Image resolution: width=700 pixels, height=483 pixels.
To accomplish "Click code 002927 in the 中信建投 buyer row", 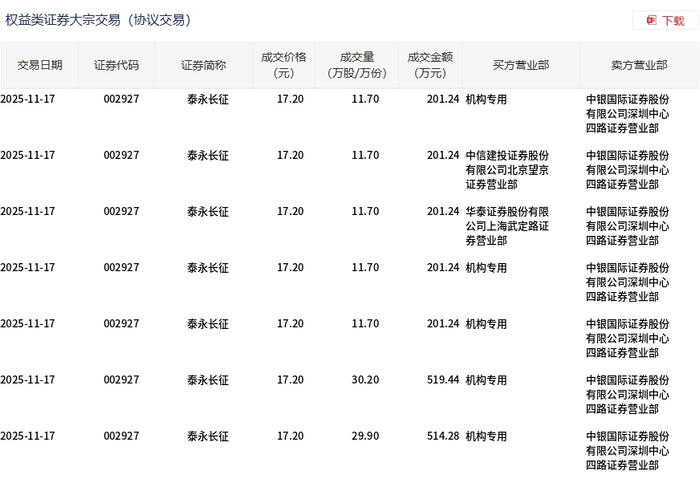I will [x=121, y=155].
